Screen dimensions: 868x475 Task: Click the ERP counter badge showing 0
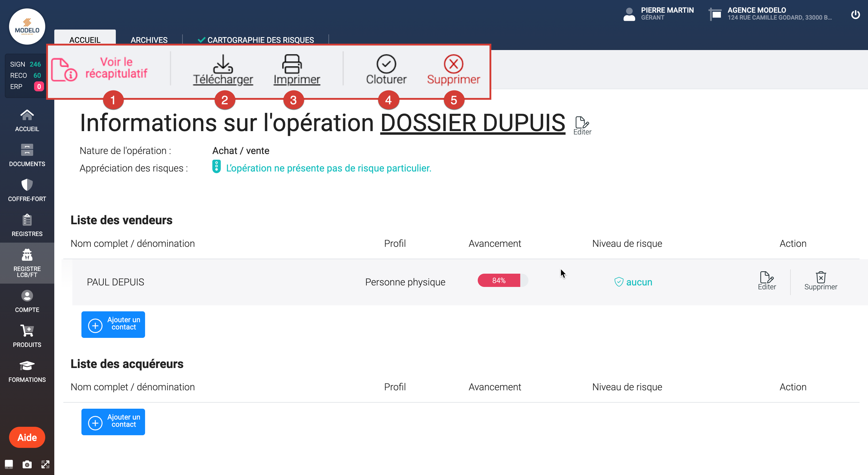point(39,87)
